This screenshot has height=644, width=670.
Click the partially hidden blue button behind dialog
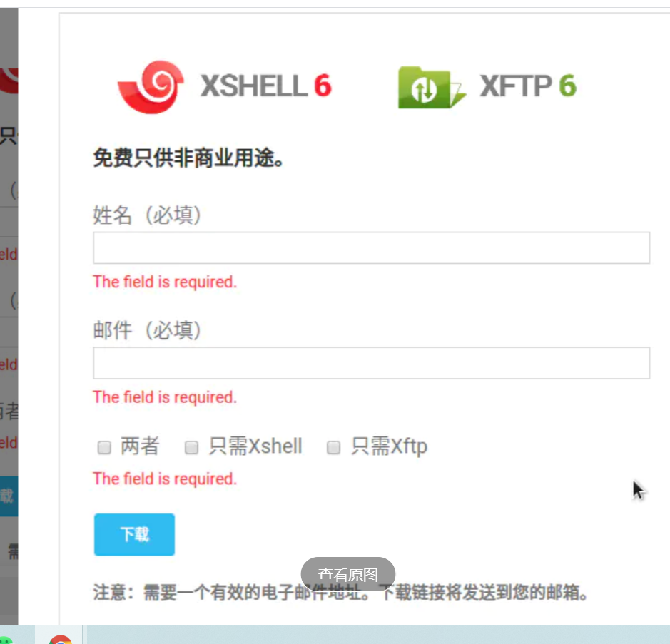9,496
